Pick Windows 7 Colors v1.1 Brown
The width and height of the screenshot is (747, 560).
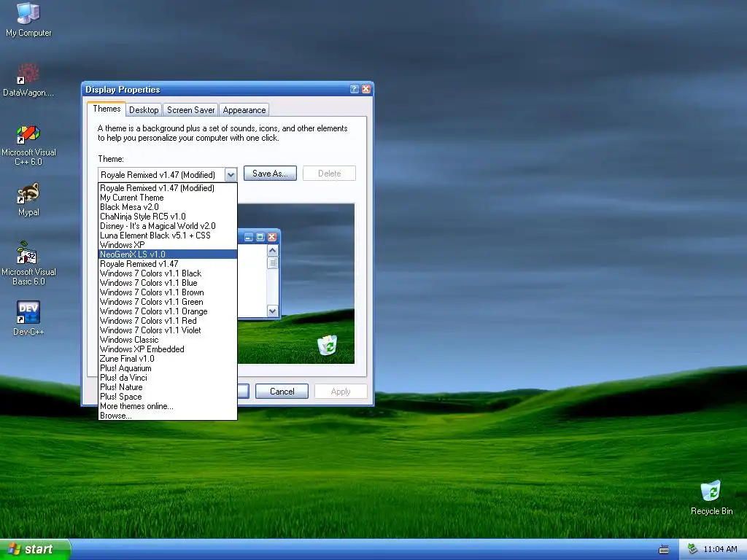coord(168,292)
